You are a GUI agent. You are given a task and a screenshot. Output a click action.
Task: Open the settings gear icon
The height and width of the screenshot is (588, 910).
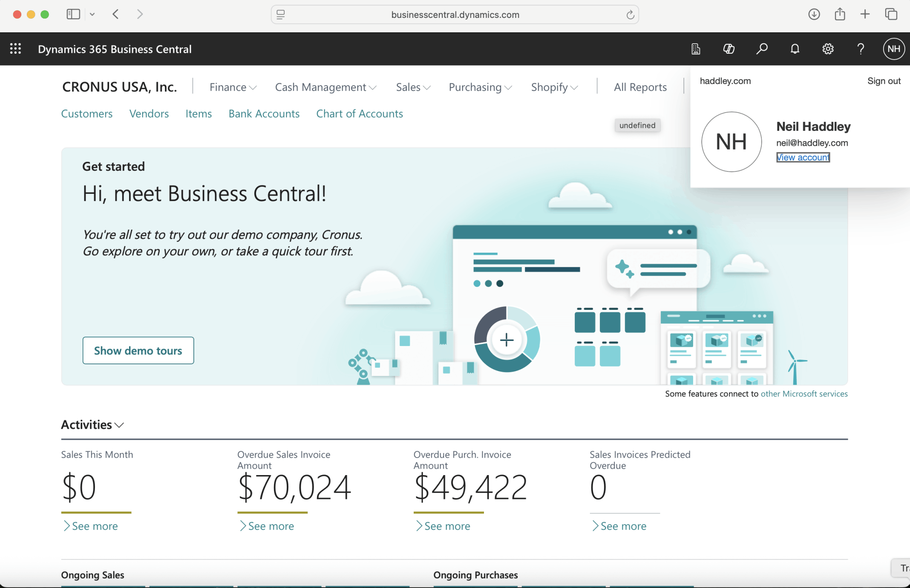click(x=828, y=49)
